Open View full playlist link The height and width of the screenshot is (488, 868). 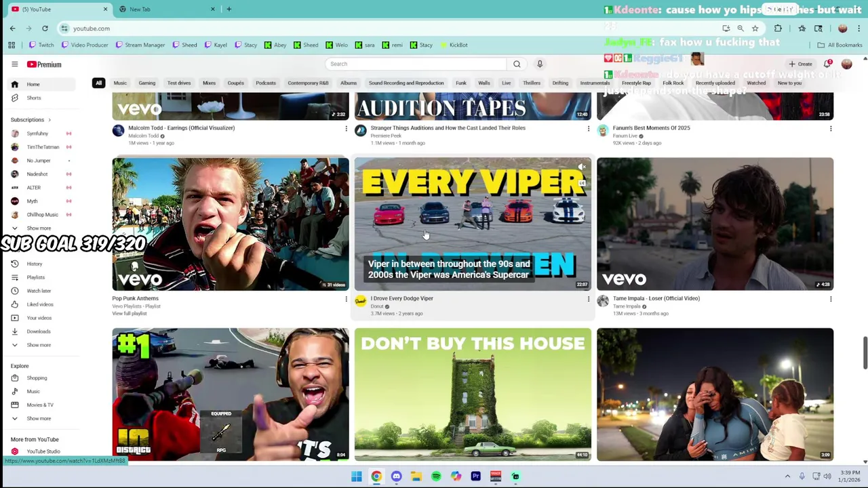tap(130, 314)
